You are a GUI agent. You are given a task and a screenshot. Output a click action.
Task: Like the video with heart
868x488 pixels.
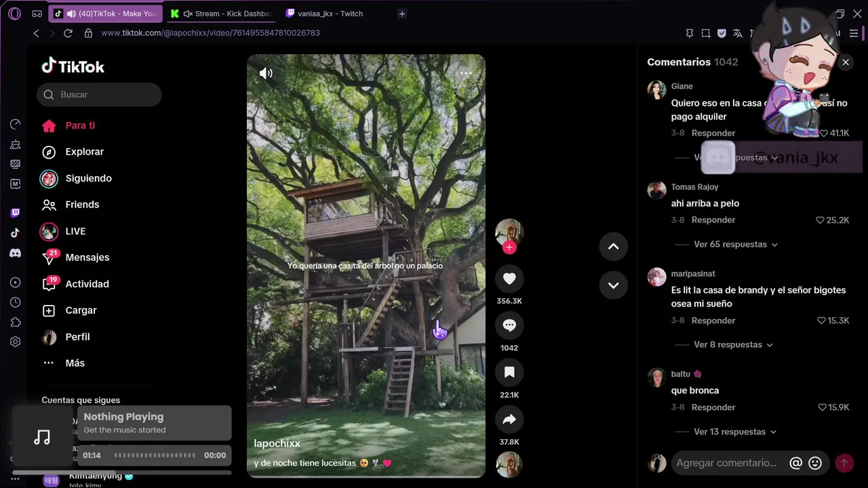(x=509, y=279)
